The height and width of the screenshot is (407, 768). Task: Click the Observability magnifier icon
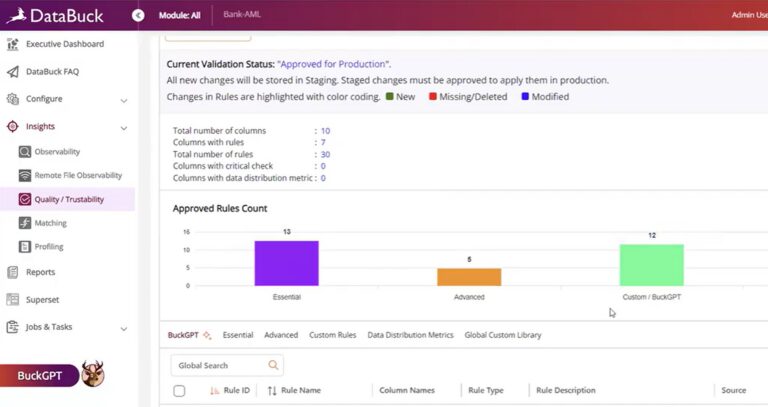[x=24, y=152]
